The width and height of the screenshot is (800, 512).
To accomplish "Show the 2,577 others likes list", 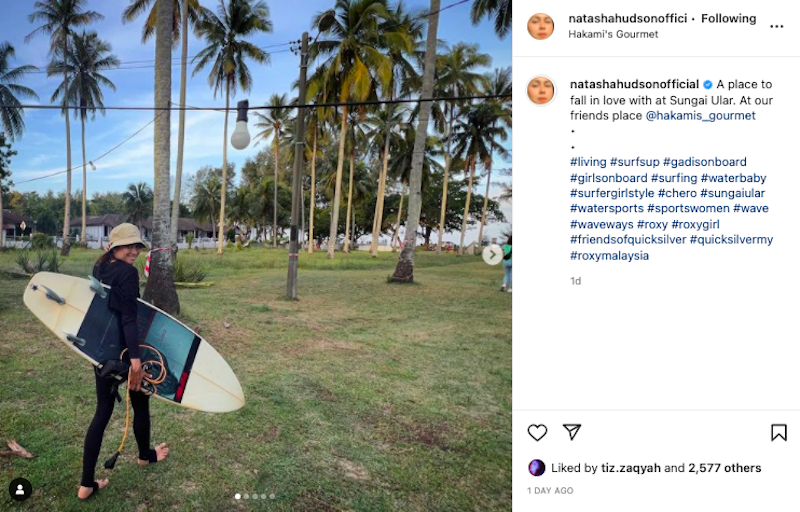I will click(724, 468).
